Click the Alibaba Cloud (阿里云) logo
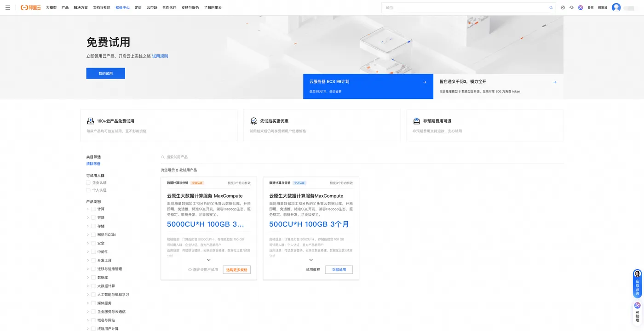644x331 pixels. click(x=31, y=8)
